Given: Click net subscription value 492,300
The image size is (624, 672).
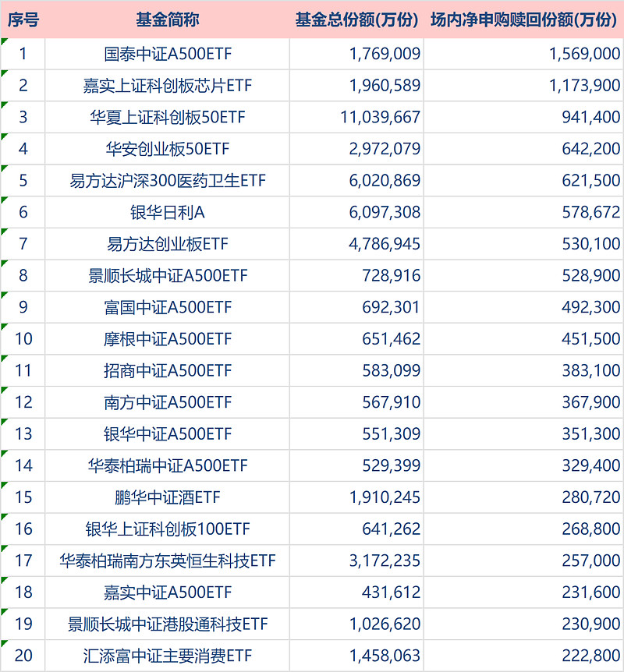Looking at the screenshot, I should coord(591,307).
